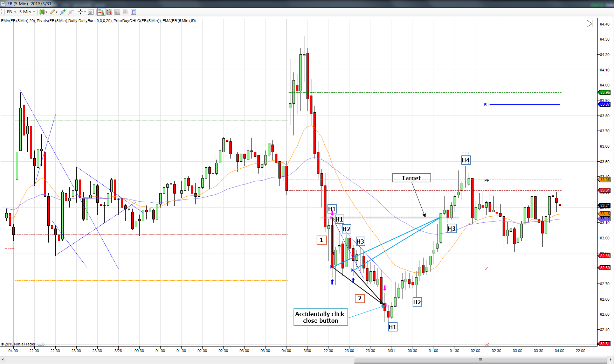614x364 pixels.
Task: Select the pencil drawing tools icon
Action: [x=52, y=12]
